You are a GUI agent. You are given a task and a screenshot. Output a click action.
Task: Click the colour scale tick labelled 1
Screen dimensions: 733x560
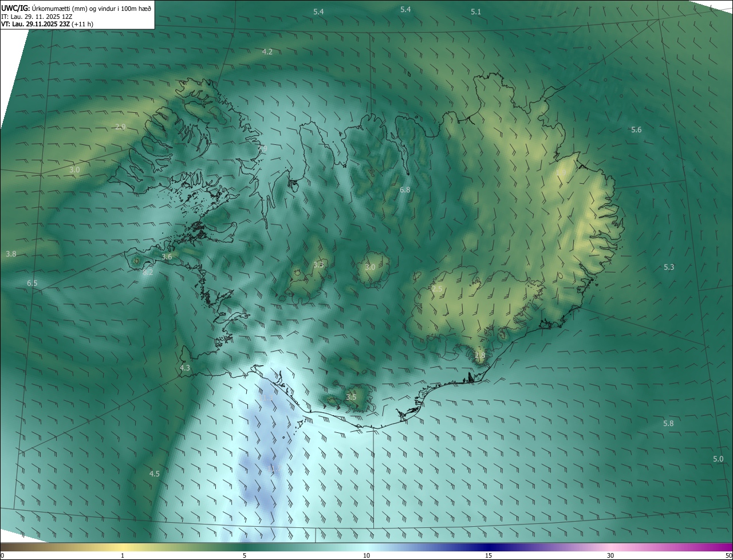point(123,556)
